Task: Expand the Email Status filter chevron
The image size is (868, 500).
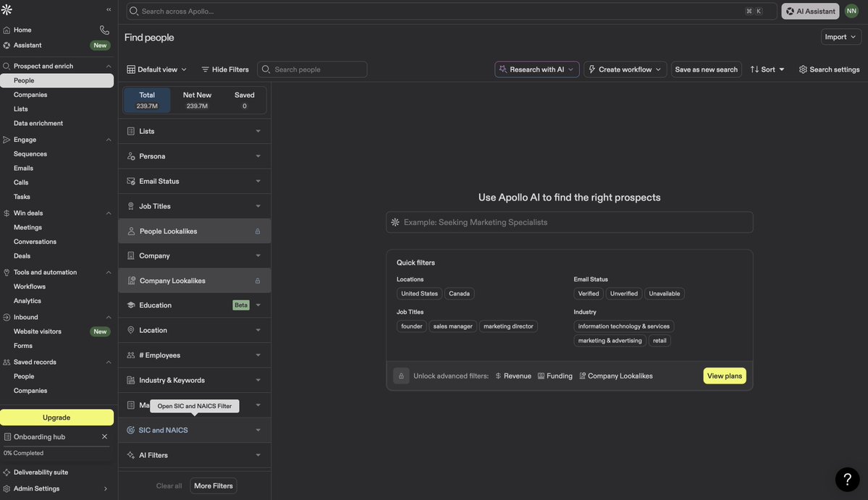Action: [258, 181]
